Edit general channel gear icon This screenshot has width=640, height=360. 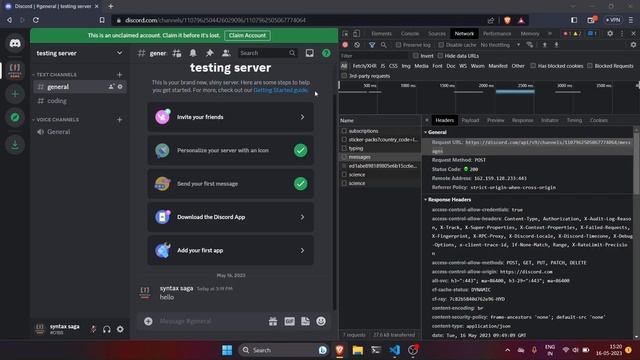(120, 87)
